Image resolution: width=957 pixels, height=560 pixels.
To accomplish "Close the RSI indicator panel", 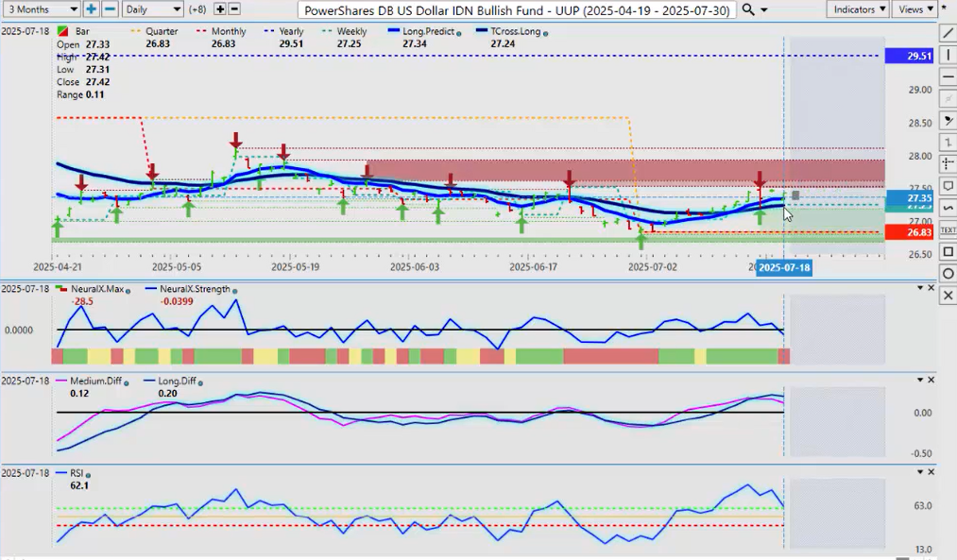I will point(931,472).
